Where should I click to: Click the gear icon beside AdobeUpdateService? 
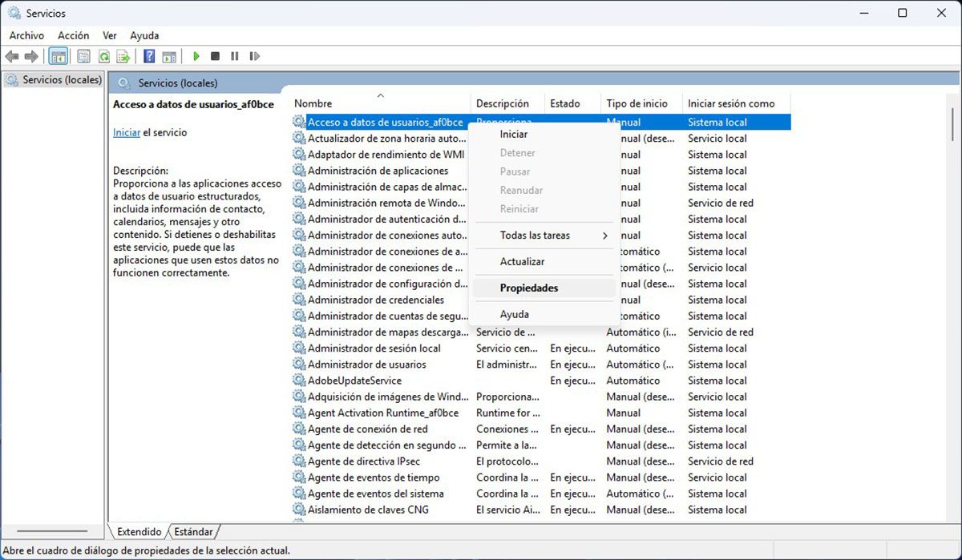coord(299,381)
